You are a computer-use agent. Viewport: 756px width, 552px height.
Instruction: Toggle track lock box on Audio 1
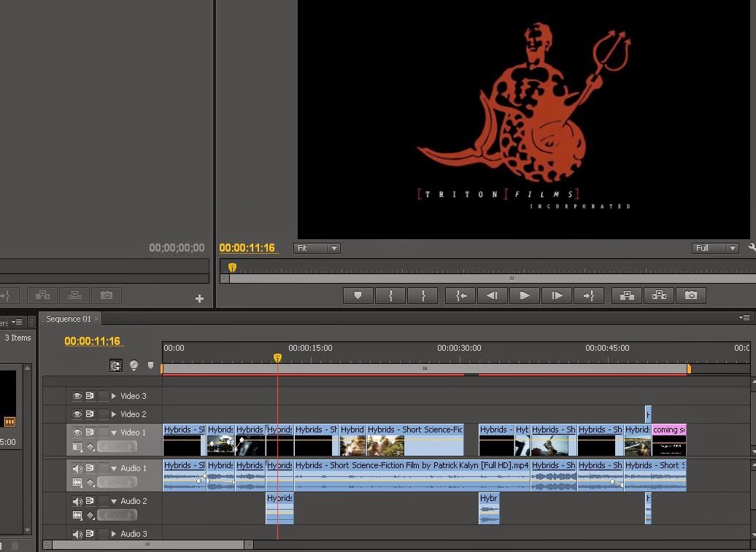[103, 467]
